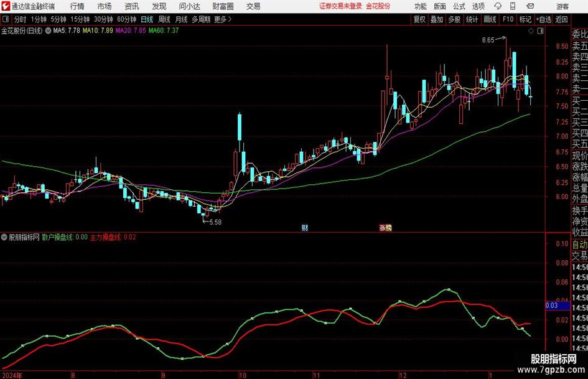Click the 散户操盘线 indicator label
Screen dimensions: 588x379
coord(65,237)
